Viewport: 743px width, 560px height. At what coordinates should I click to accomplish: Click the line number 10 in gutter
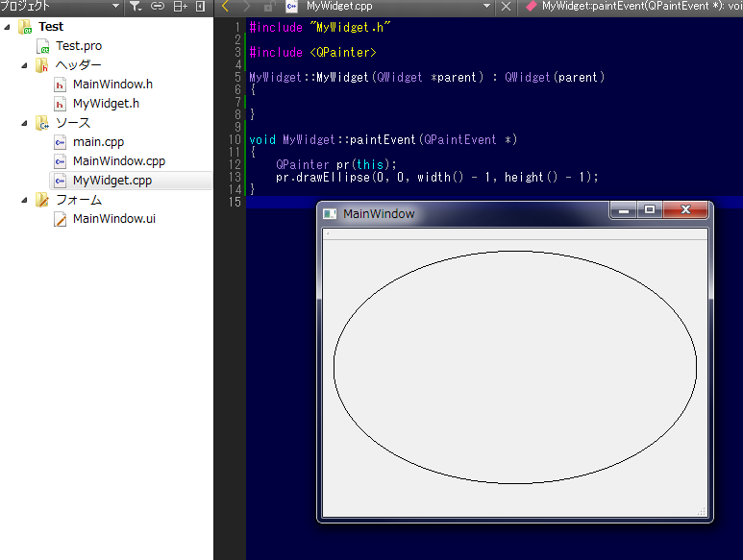pyautogui.click(x=235, y=139)
